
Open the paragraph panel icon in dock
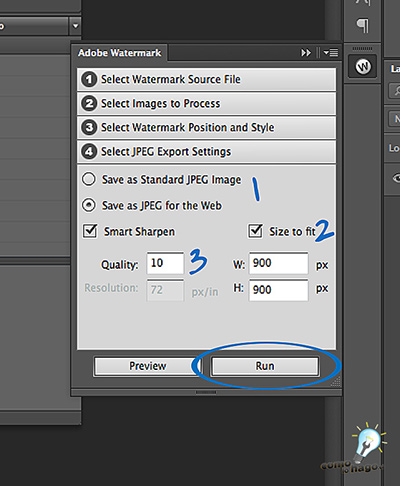pos(363,25)
